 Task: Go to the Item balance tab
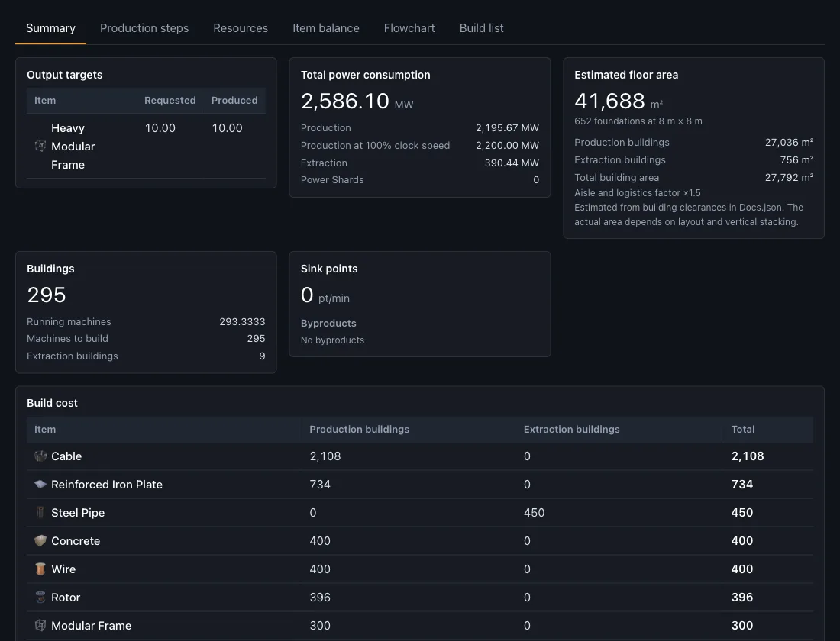(x=326, y=27)
